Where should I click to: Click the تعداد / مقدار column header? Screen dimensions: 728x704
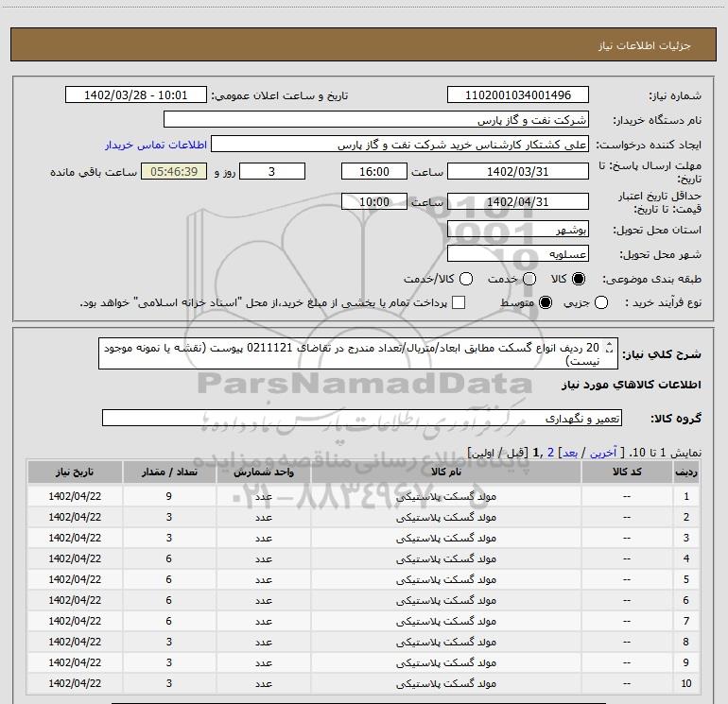tap(169, 472)
